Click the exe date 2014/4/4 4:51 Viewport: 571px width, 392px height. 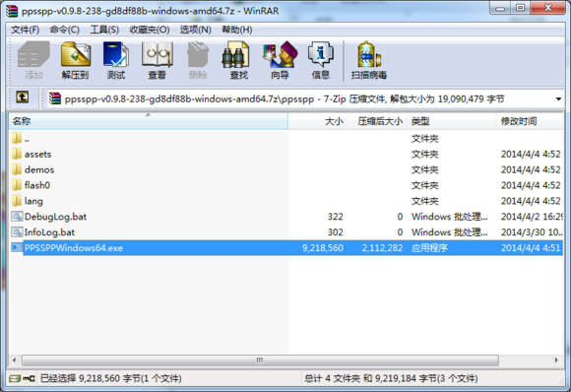click(x=531, y=248)
